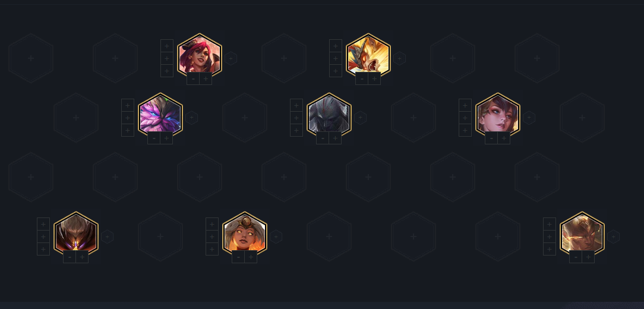
Task: Add top item slot for purple-eyed masked champion
Action: point(43,224)
